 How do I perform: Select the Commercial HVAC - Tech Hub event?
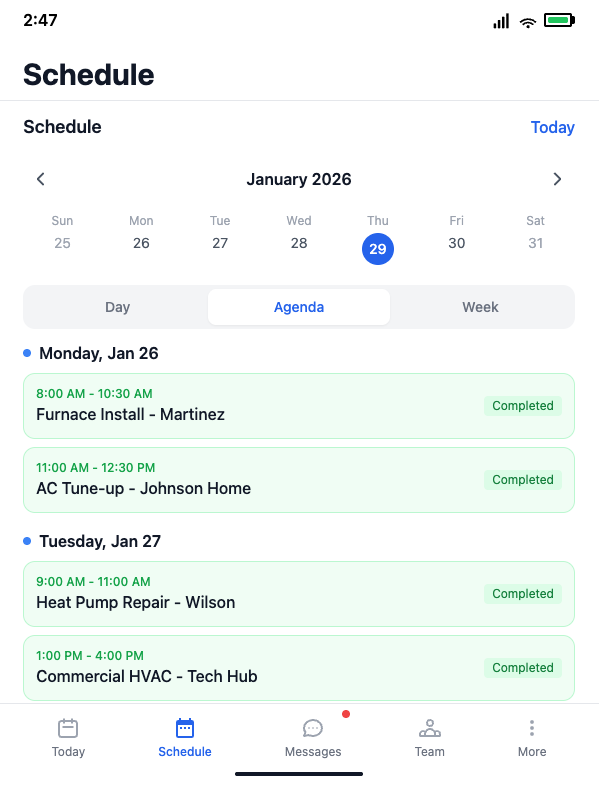pos(298,668)
